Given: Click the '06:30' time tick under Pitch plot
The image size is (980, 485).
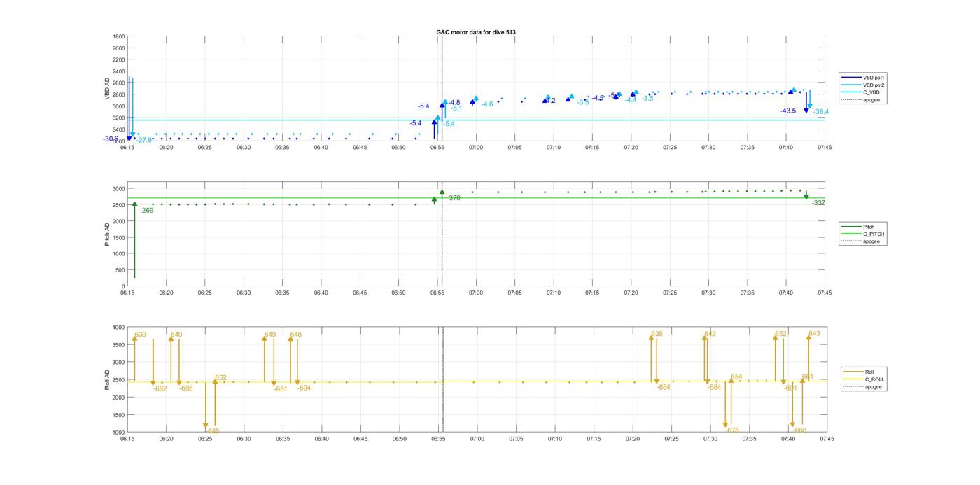Looking at the screenshot, I should coord(244,293).
